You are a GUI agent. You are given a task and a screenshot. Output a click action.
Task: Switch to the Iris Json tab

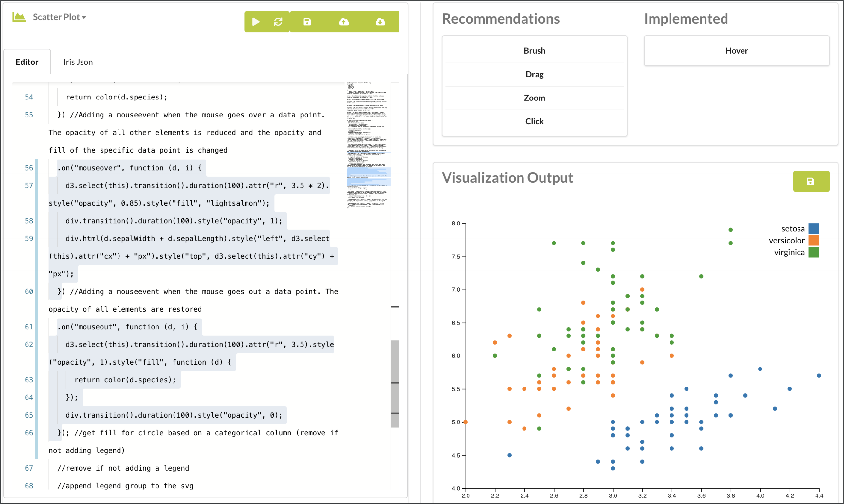[x=78, y=62]
